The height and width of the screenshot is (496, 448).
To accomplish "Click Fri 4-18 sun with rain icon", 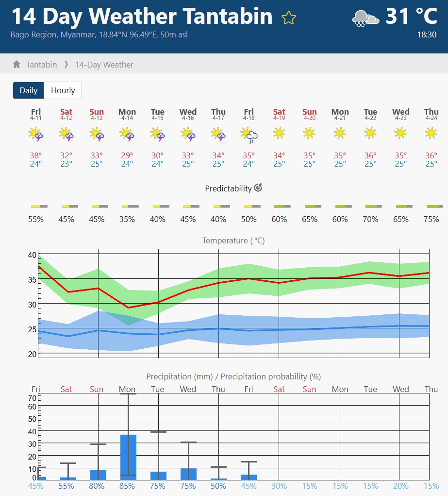I will point(249,135).
